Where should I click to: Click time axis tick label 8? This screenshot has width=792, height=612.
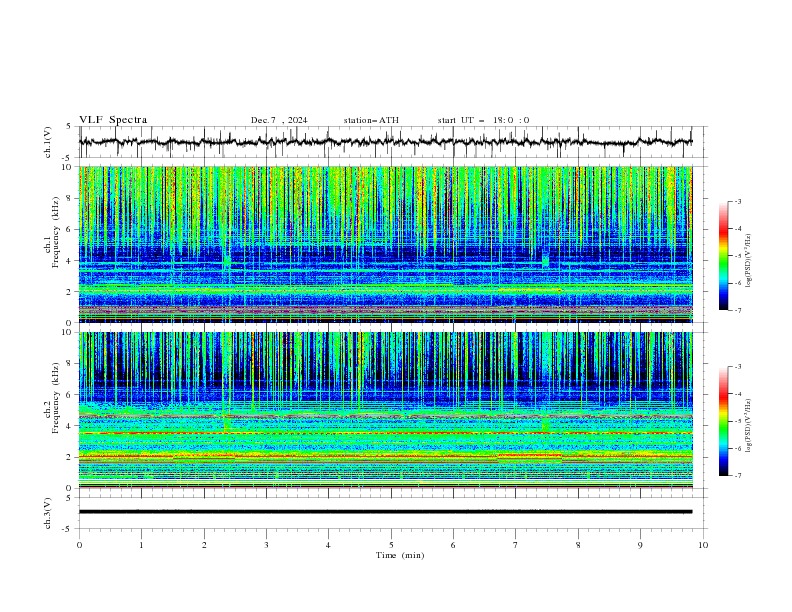pos(578,545)
